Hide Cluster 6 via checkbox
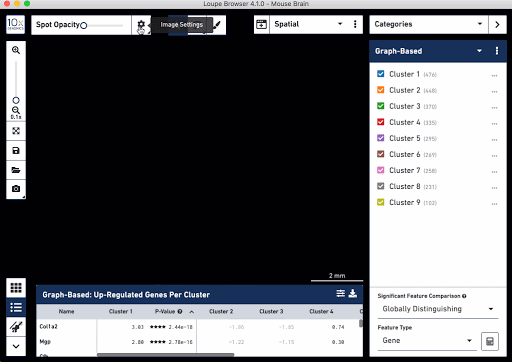This screenshot has height=362, width=512. (x=381, y=154)
